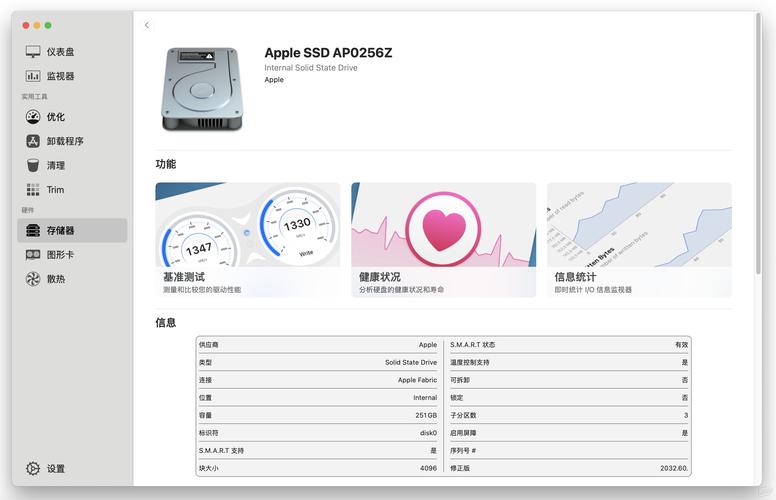Click the 子分区数 value 3
Screen dimensions: 776x500
pos(686,415)
